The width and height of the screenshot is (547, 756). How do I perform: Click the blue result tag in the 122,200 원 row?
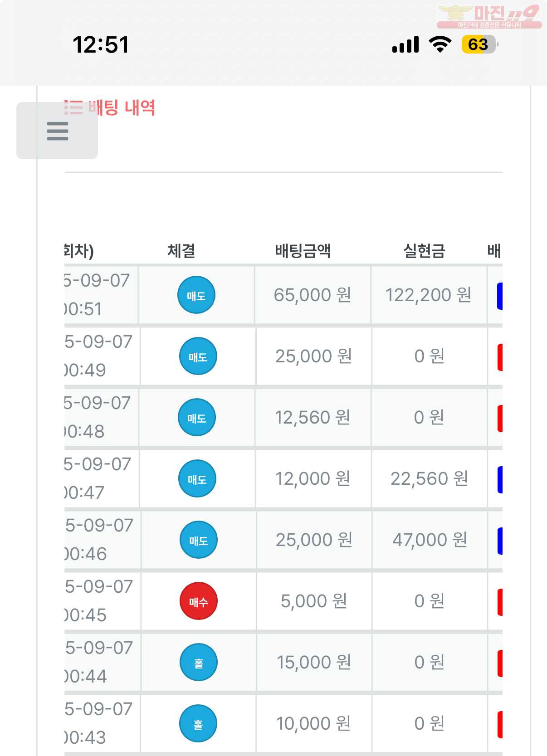(x=500, y=296)
